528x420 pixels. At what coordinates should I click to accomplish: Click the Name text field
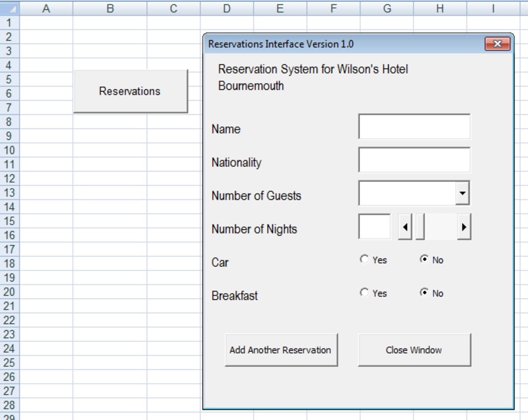point(414,127)
